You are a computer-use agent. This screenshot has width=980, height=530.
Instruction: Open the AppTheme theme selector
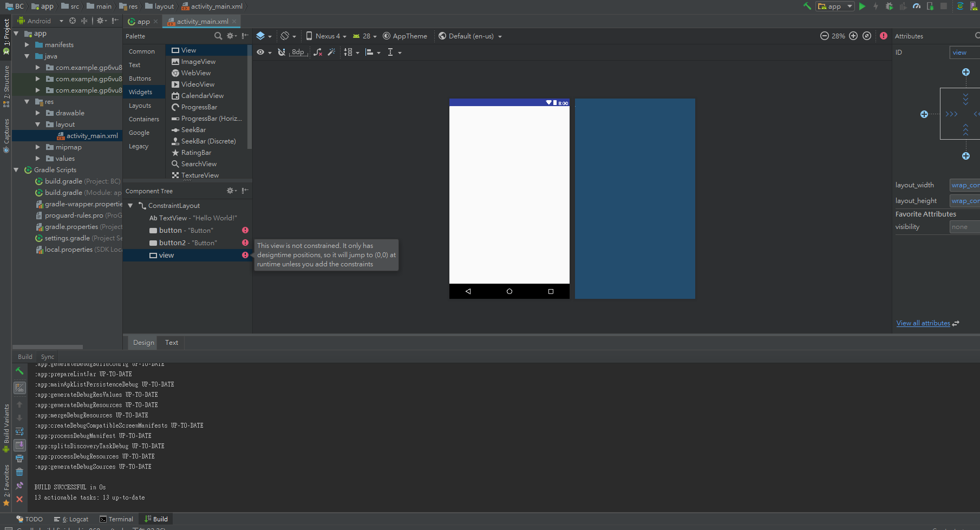click(x=405, y=36)
